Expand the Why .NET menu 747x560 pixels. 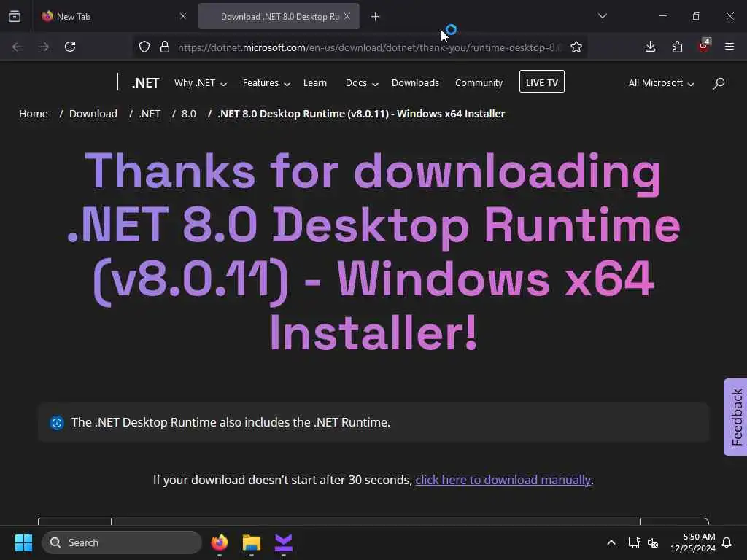click(200, 83)
